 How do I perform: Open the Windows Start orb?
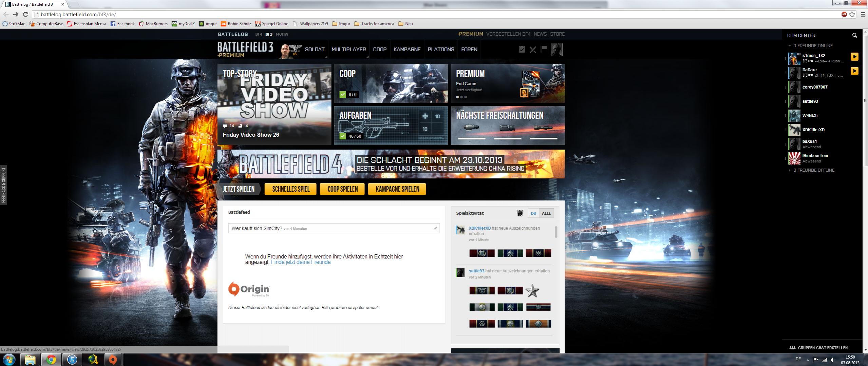[9, 360]
